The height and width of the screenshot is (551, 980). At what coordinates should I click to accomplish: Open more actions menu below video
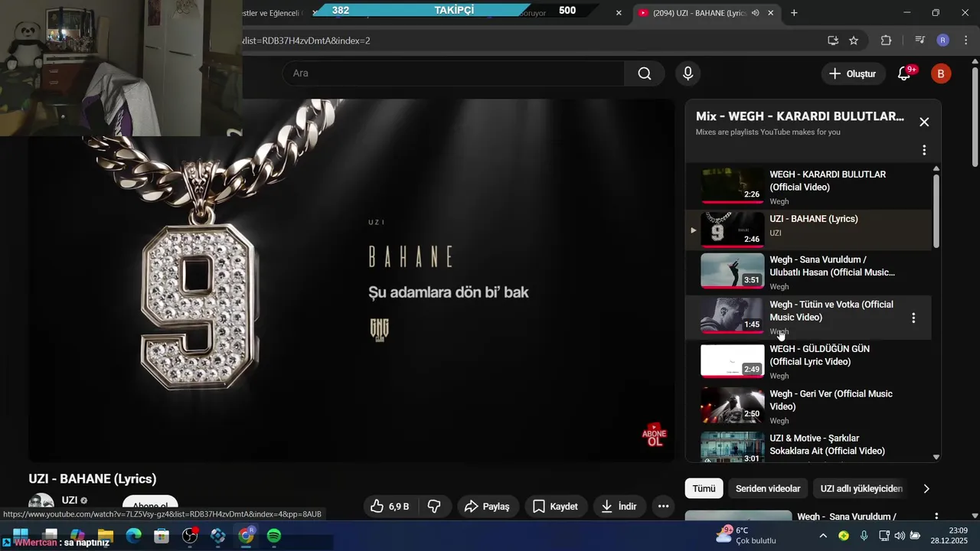[663, 507]
